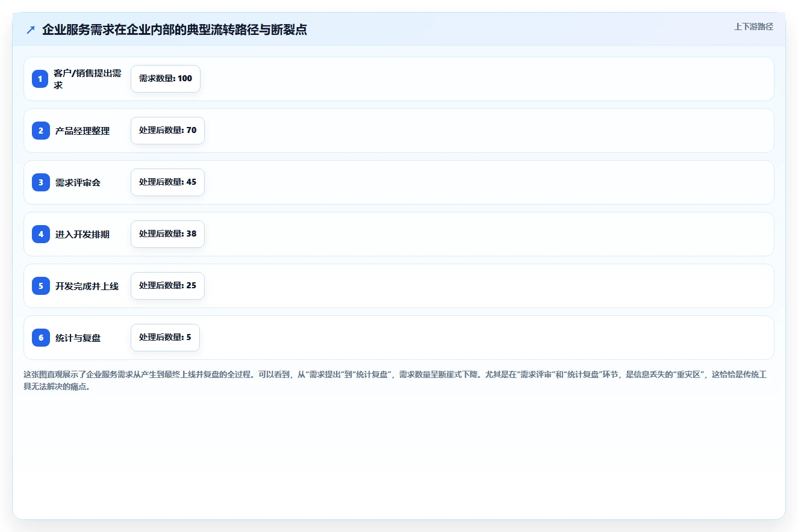Click the arrow icon beside the title
798x532 pixels.
click(31, 30)
